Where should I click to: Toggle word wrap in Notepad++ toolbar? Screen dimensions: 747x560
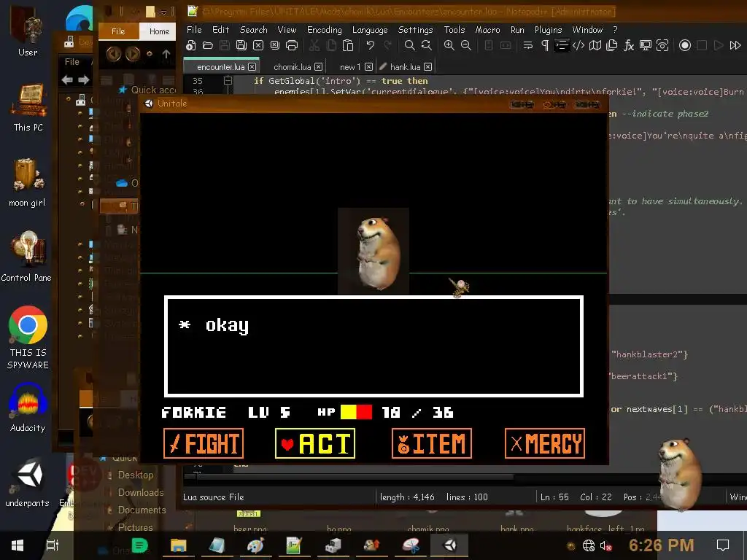pyautogui.click(x=528, y=45)
